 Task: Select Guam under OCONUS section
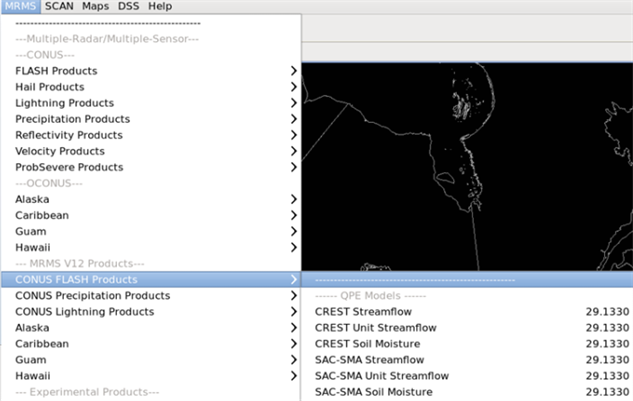pyautogui.click(x=151, y=231)
